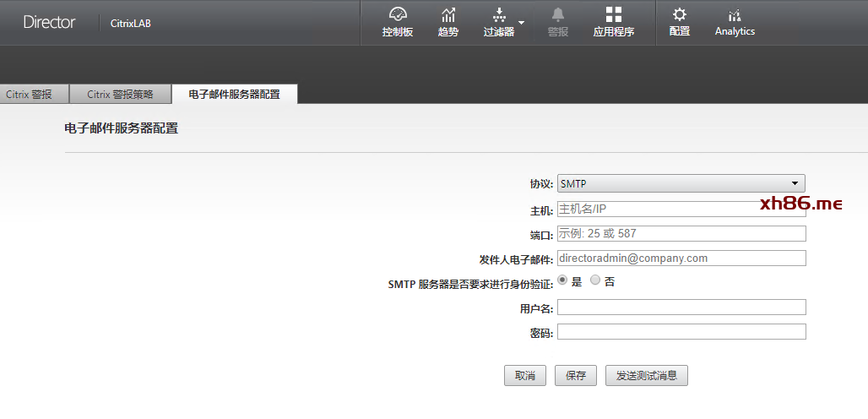Switch to the Citrix 警报策略 tab
The height and width of the screenshot is (419, 868).
pyautogui.click(x=120, y=95)
